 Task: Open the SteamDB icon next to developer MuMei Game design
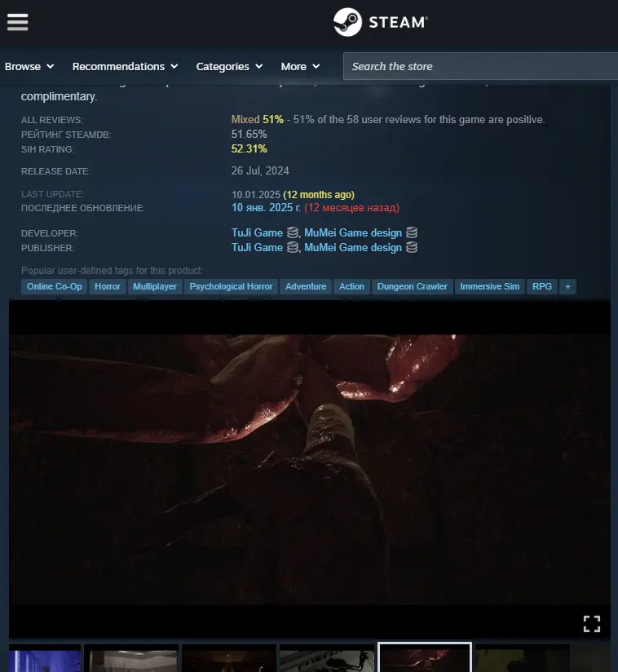(412, 232)
